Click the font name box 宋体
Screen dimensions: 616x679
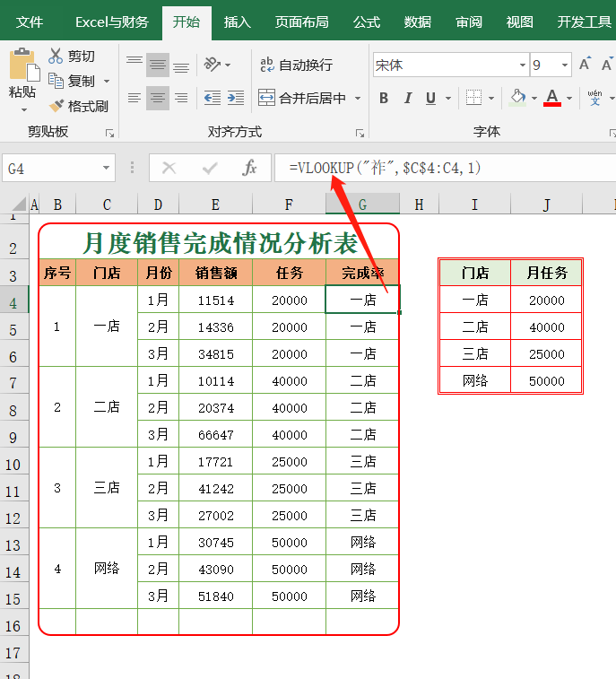pyautogui.click(x=445, y=65)
